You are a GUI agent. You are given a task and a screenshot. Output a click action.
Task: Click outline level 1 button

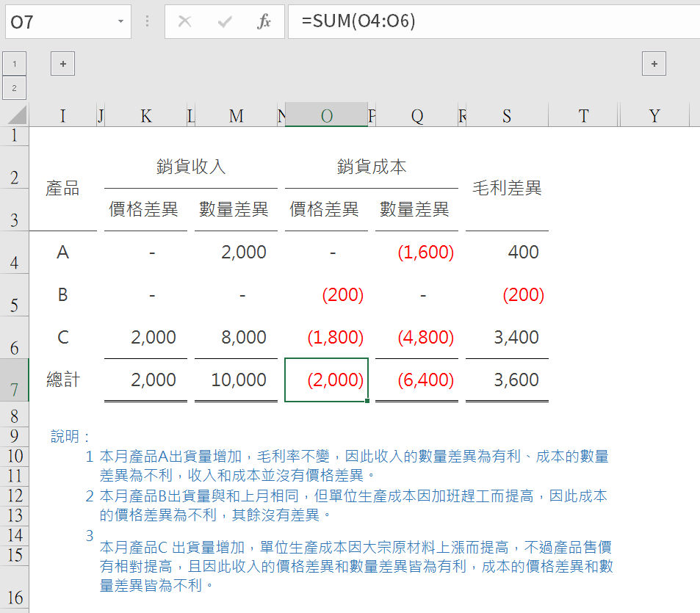click(x=15, y=64)
